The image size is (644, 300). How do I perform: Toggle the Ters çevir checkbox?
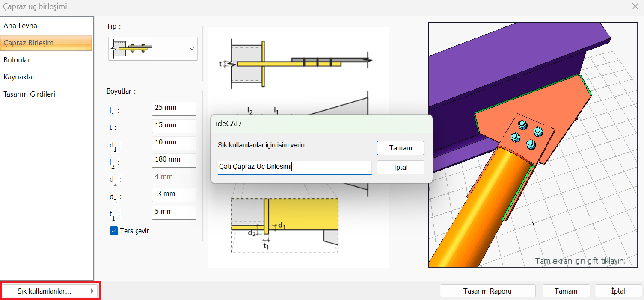pos(114,231)
